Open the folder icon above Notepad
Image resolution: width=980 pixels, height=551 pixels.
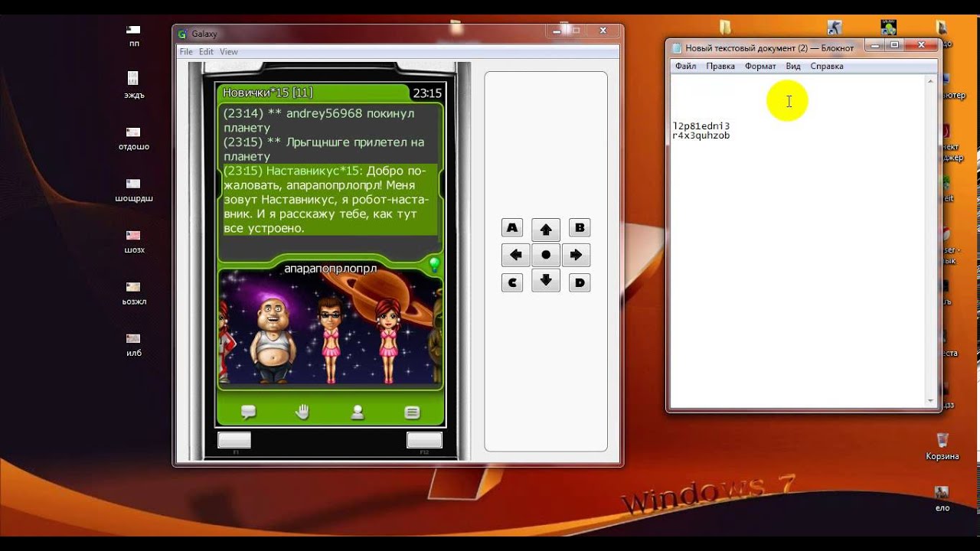point(725,28)
